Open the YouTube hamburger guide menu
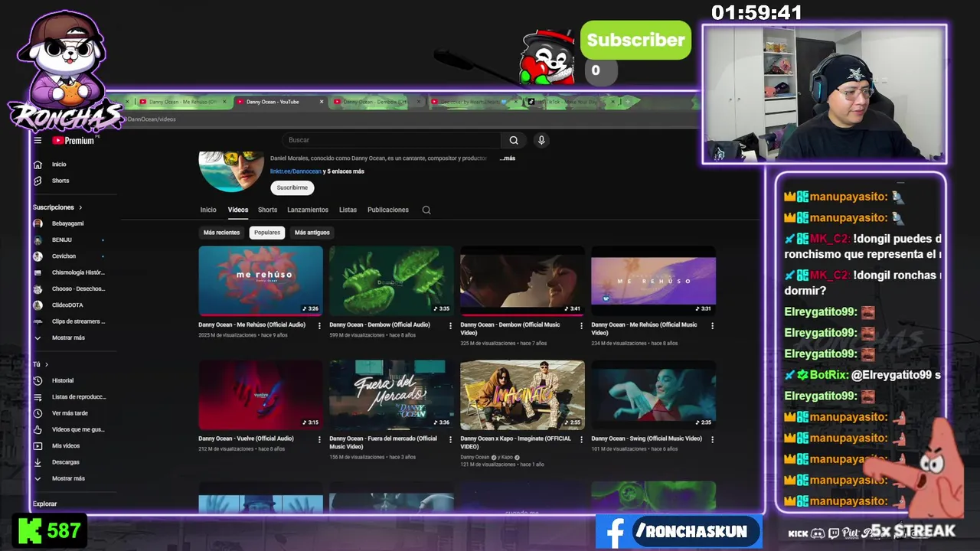This screenshot has width=980, height=551. (38, 140)
